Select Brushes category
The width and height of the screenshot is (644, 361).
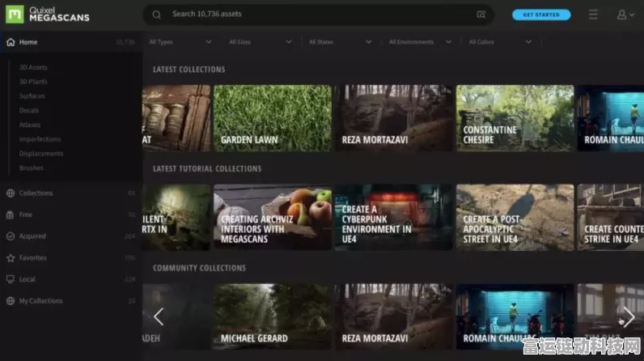coord(32,168)
